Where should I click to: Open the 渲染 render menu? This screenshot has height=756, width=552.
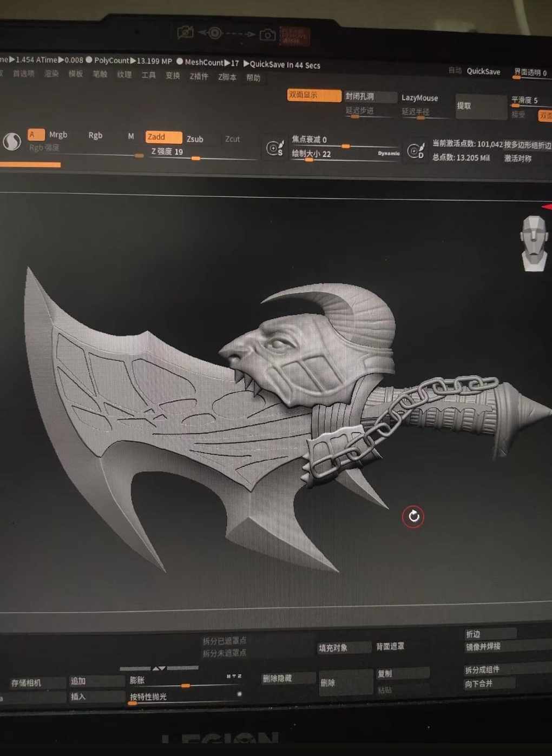pyautogui.click(x=51, y=74)
